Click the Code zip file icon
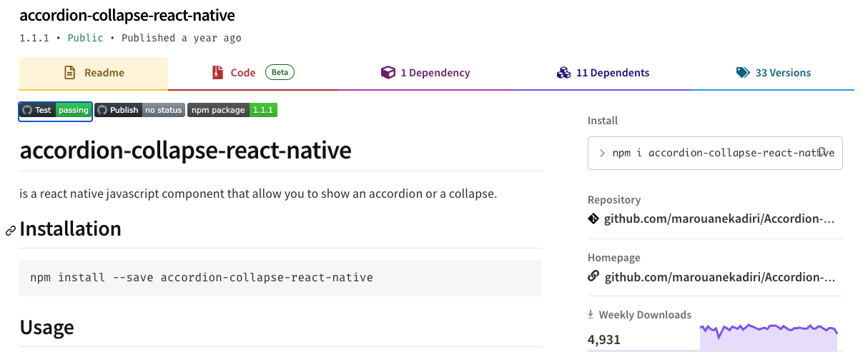The height and width of the screenshot is (357, 868). coord(217,73)
